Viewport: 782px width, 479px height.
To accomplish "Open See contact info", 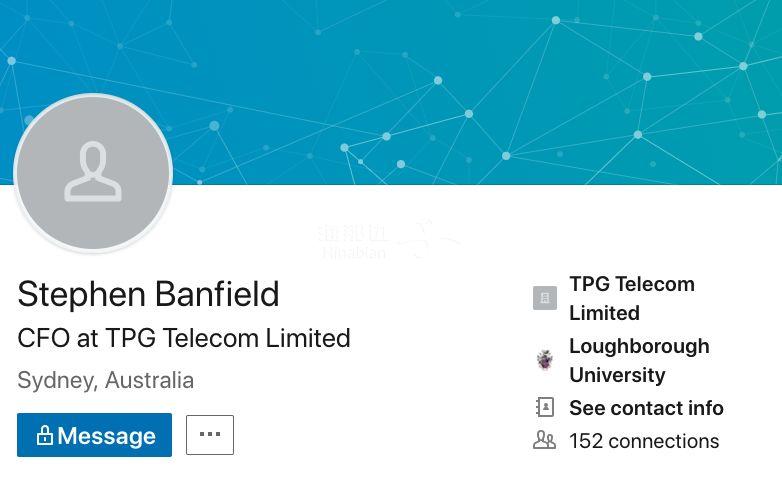I will tap(646, 408).
